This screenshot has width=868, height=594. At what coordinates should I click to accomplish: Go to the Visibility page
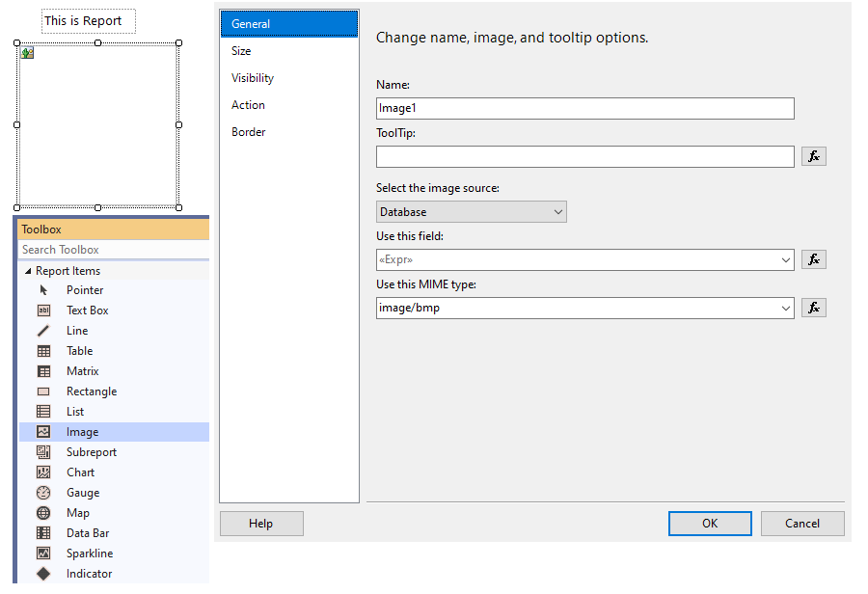[x=289, y=78]
